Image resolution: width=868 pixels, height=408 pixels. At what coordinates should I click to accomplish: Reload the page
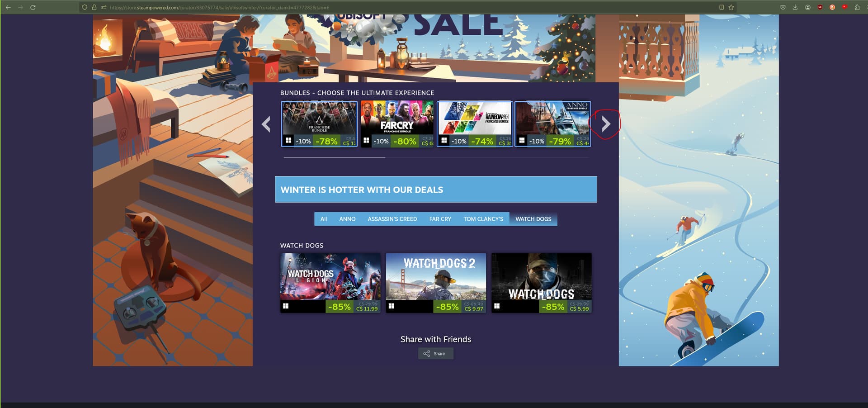[x=33, y=7]
